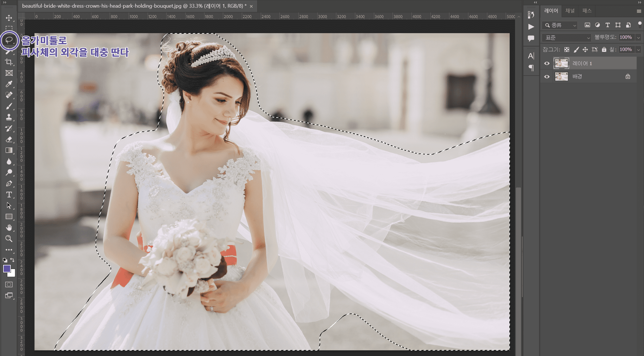Switch to the 패스 tab
Image resolution: width=644 pixels, height=356 pixels.
pyautogui.click(x=587, y=11)
